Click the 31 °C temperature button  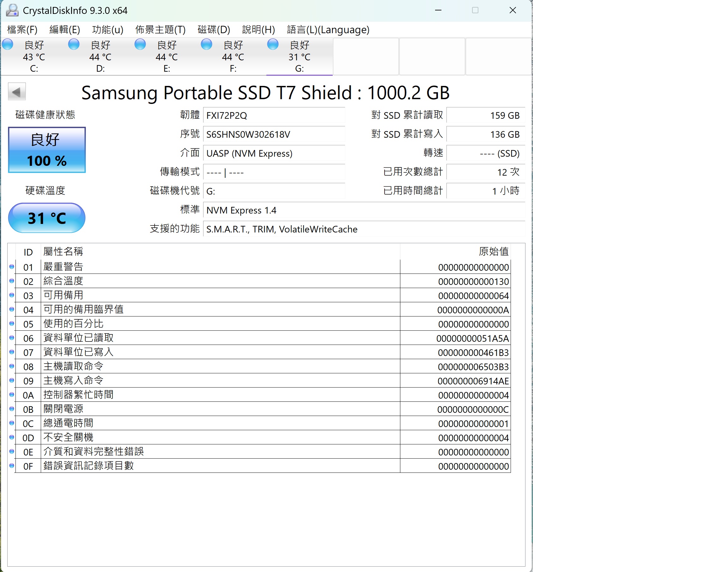(x=47, y=218)
